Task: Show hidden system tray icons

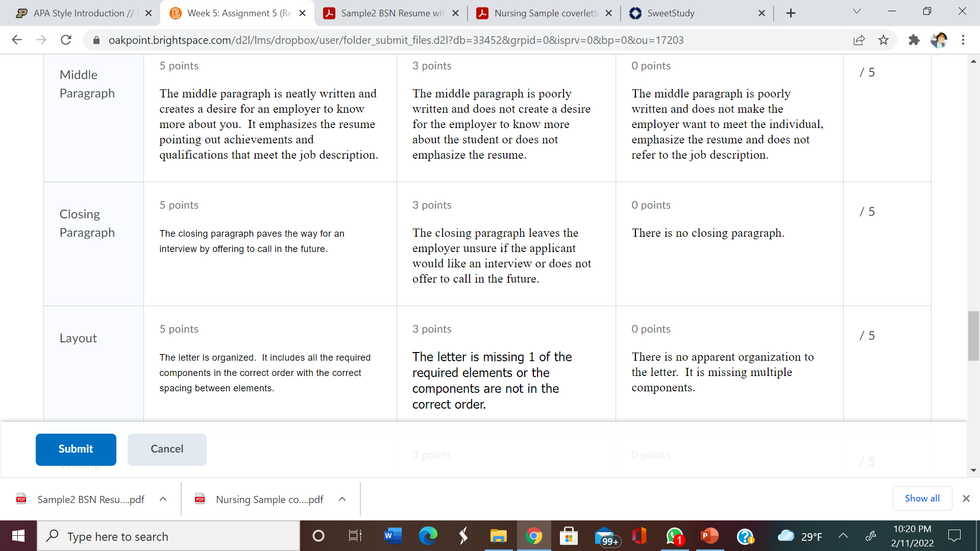Action: coord(843,536)
